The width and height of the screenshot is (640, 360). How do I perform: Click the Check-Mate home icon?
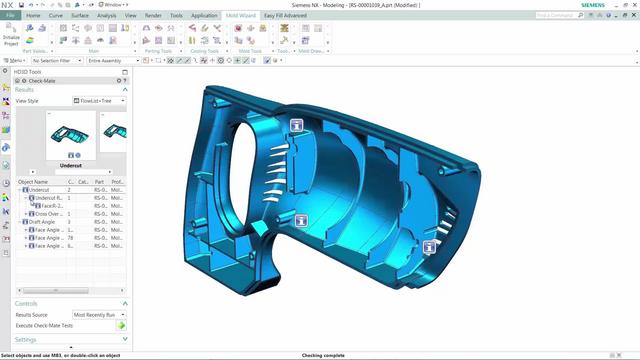[x=17, y=81]
